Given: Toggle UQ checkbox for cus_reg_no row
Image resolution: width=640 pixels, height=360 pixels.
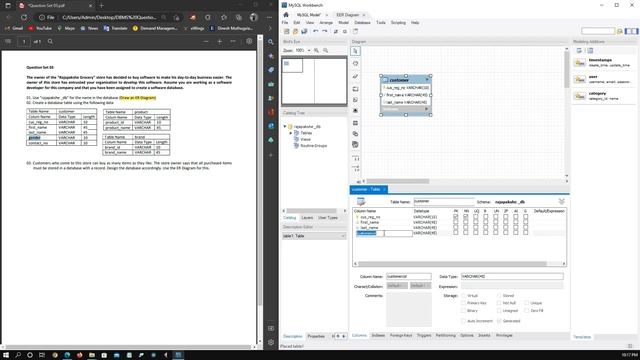Looking at the screenshot, I should 476,217.
